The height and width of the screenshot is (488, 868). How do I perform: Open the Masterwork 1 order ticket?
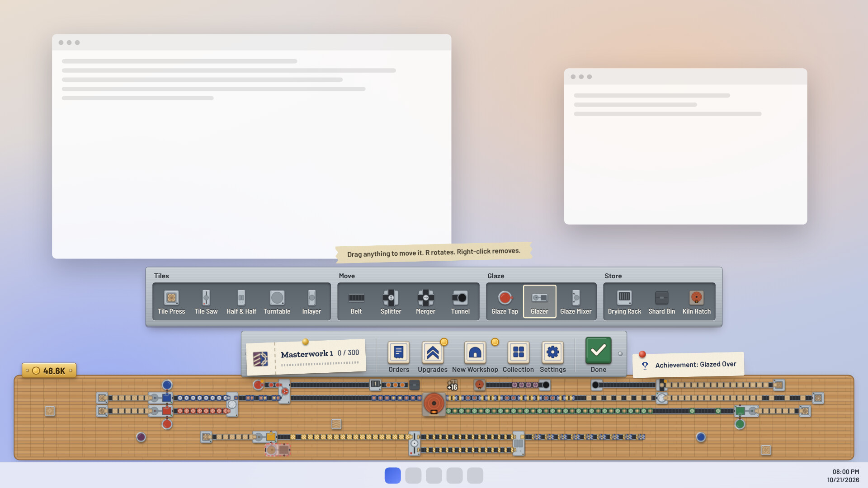(x=306, y=358)
